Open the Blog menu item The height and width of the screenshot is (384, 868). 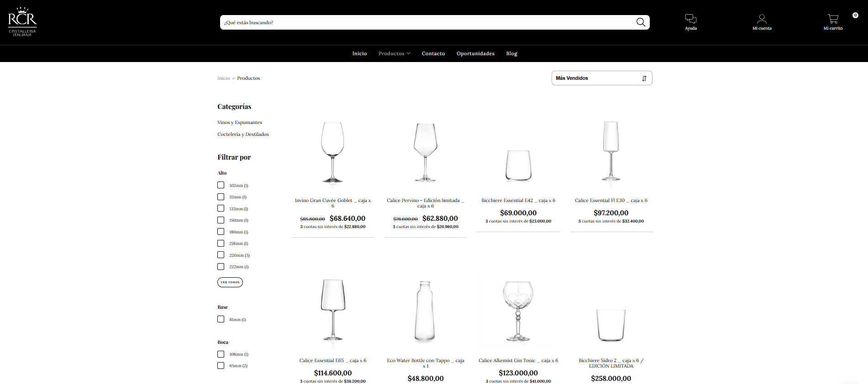(x=511, y=54)
